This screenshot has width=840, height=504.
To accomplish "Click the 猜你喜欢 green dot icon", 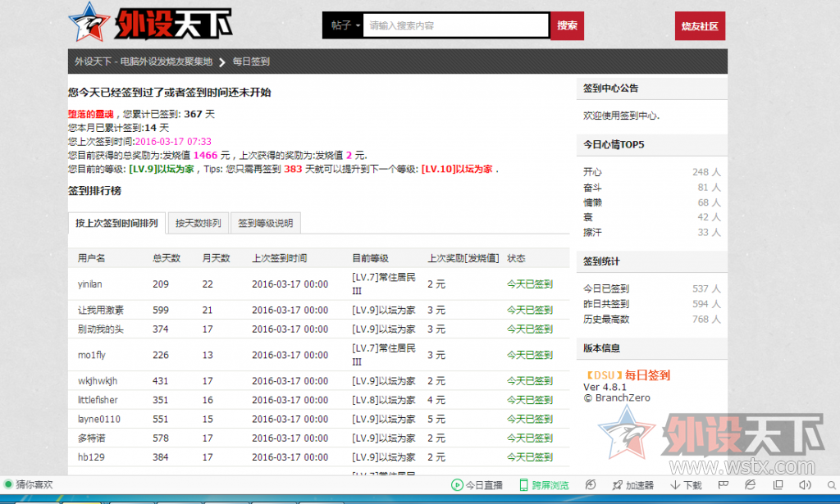I will (x=8, y=484).
